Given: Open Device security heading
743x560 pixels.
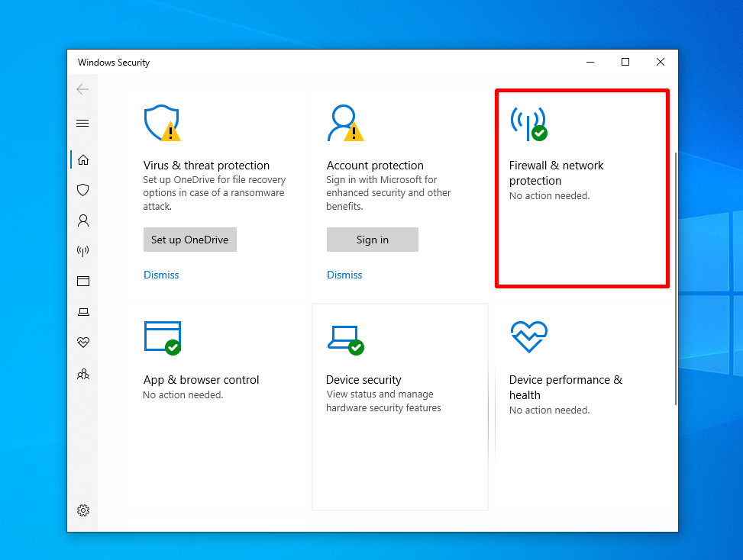Looking at the screenshot, I should pos(363,380).
